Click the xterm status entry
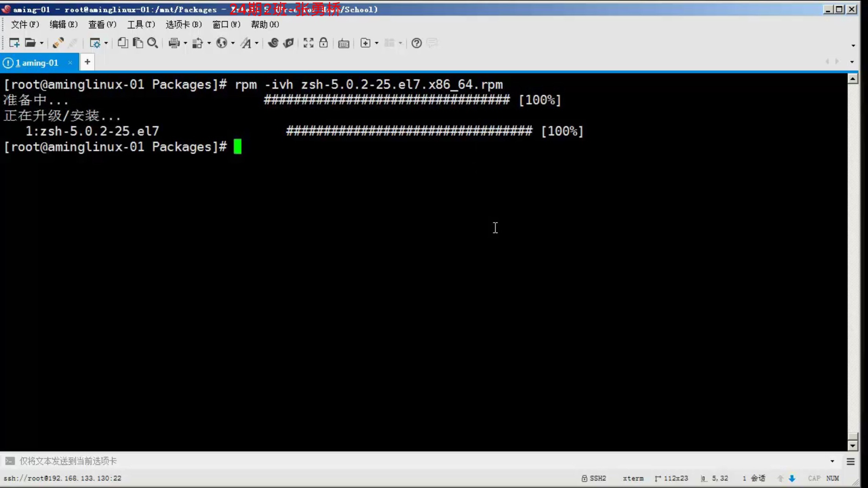This screenshot has height=488, width=868. pos(633,478)
